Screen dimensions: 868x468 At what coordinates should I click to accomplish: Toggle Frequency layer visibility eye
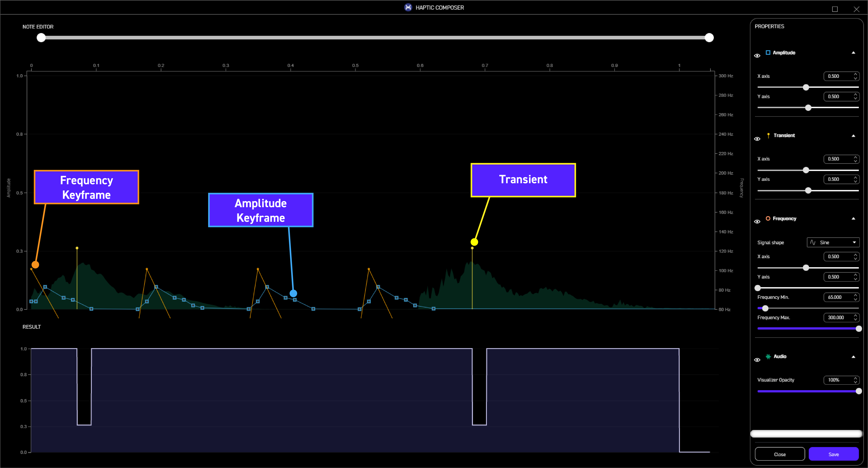pyautogui.click(x=757, y=222)
